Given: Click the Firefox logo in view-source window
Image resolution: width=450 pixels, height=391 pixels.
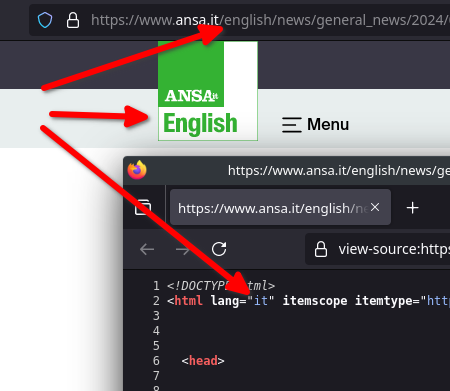Looking at the screenshot, I should [x=137, y=170].
